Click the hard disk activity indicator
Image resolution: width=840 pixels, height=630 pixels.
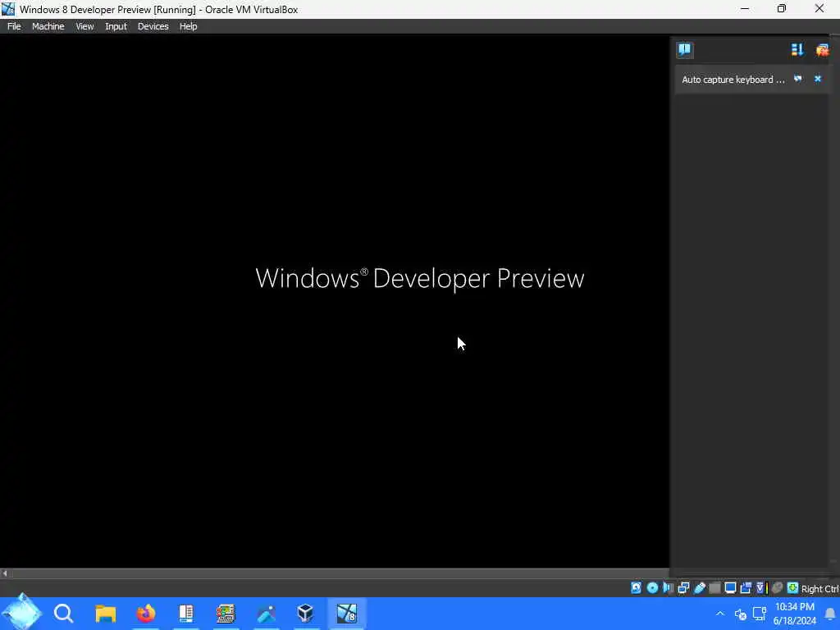coord(636,587)
